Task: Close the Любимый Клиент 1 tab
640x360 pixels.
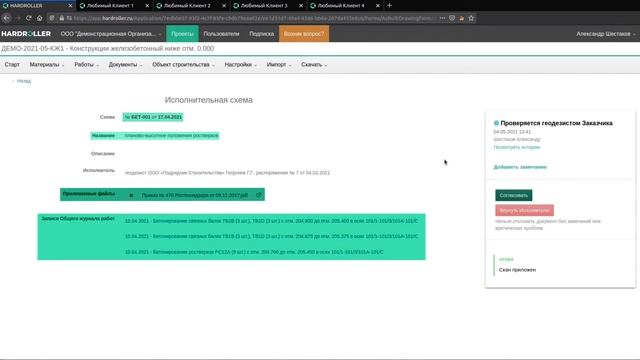Action: tap(147, 6)
